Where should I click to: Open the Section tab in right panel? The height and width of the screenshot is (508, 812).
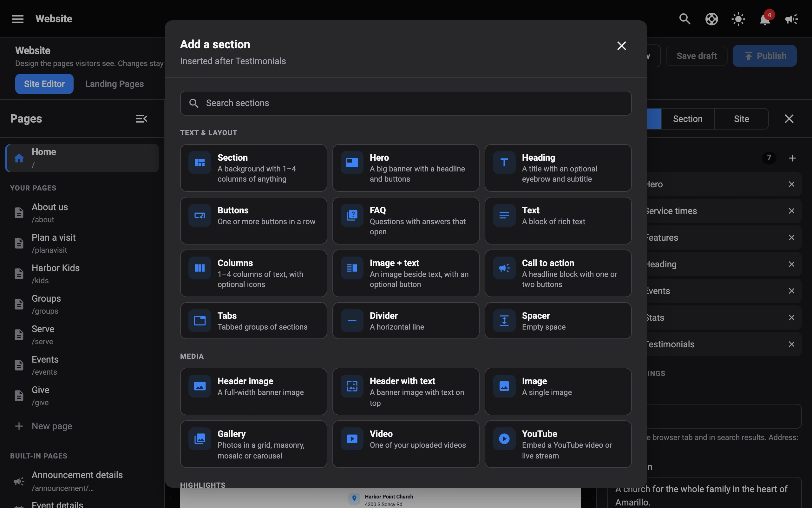(x=688, y=119)
